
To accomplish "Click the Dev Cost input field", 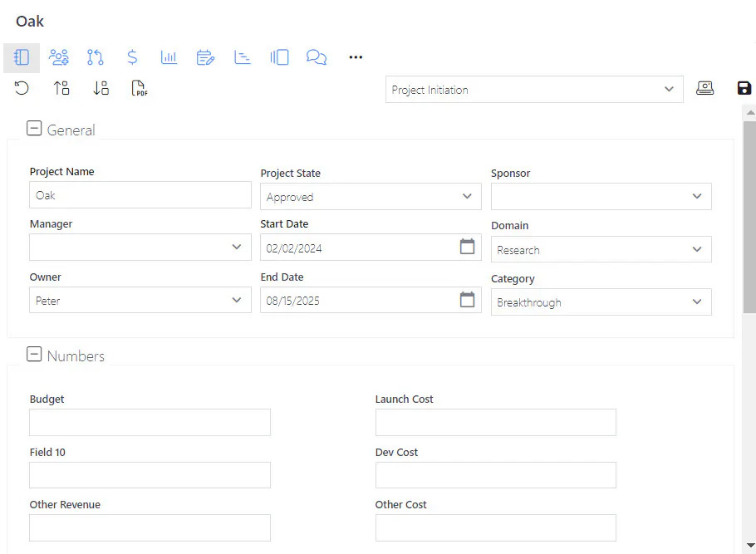I will click(x=496, y=475).
